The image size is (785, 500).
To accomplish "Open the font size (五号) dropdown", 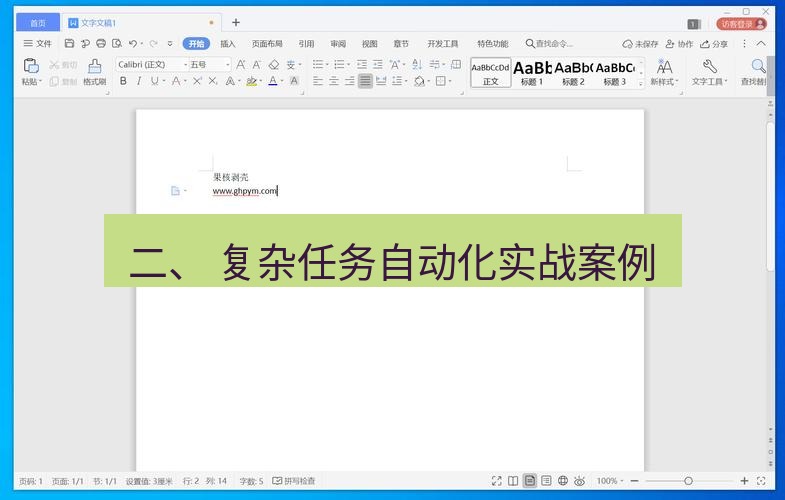I will point(228,65).
